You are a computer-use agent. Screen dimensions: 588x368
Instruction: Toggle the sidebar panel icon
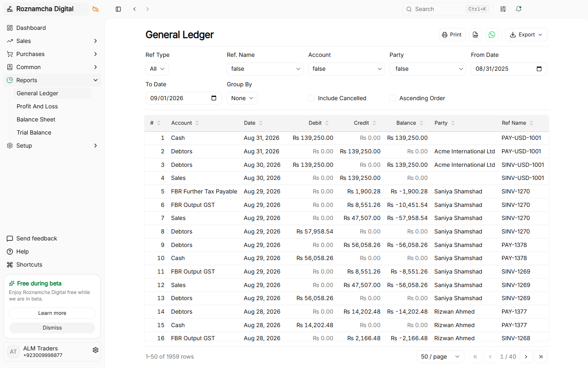pos(118,9)
